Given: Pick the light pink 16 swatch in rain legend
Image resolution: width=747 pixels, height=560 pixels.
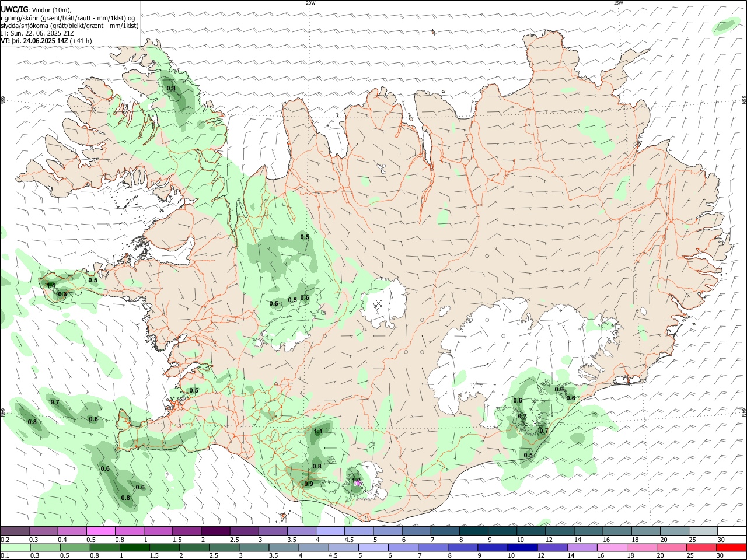Looking at the screenshot, I should 612,547.
